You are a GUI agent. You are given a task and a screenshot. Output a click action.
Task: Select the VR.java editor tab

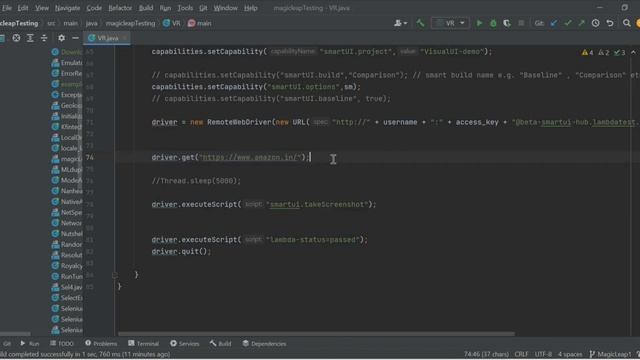click(107, 38)
